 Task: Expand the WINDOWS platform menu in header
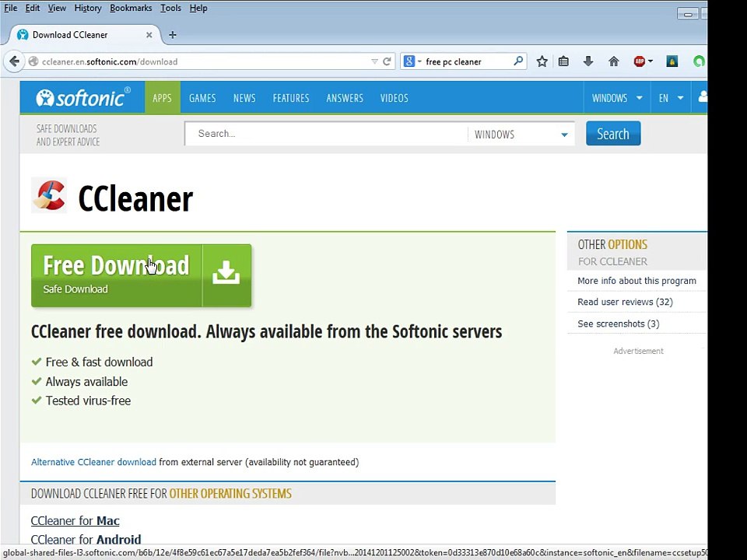tap(617, 98)
